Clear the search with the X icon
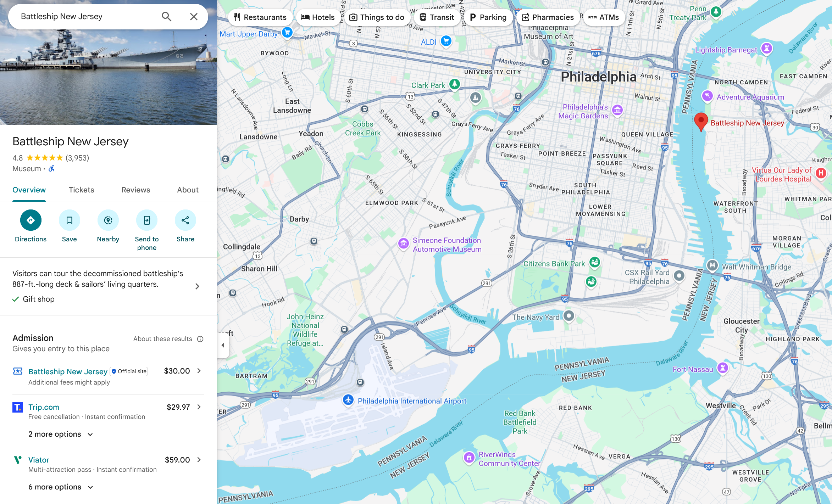 pyautogui.click(x=194, y=17)
